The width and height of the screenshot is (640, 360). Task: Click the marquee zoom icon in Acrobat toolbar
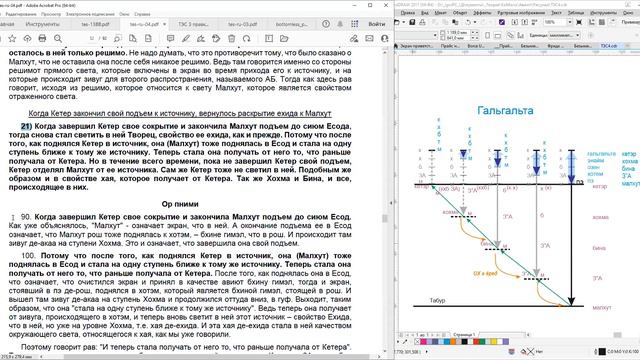118,38
